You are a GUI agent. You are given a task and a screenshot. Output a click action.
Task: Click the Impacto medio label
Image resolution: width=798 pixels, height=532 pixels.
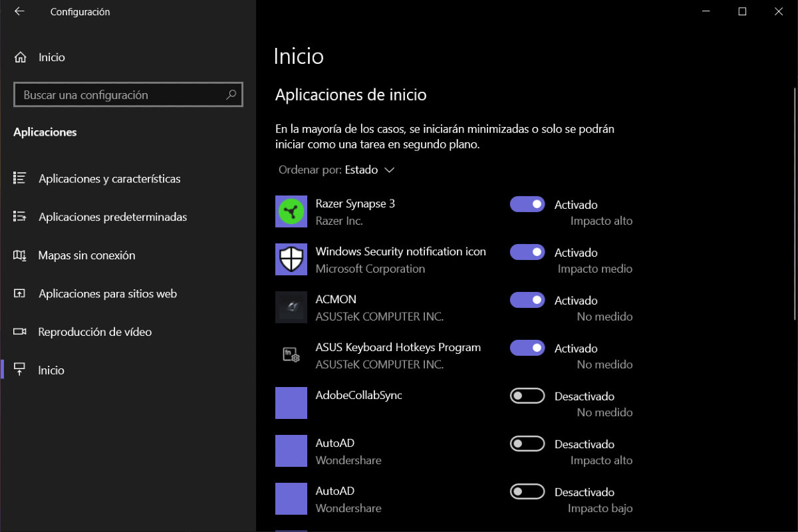point(595,269)
